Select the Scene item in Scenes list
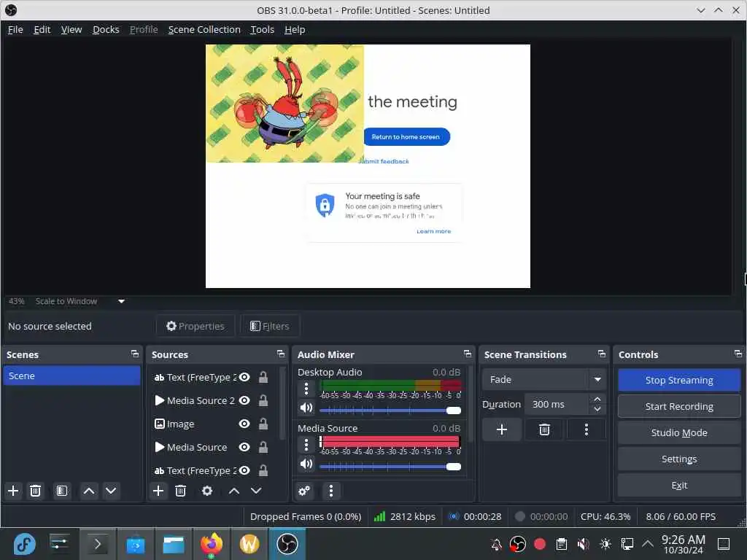This screenshot has height=560, width=747. [x=71, y=376]
